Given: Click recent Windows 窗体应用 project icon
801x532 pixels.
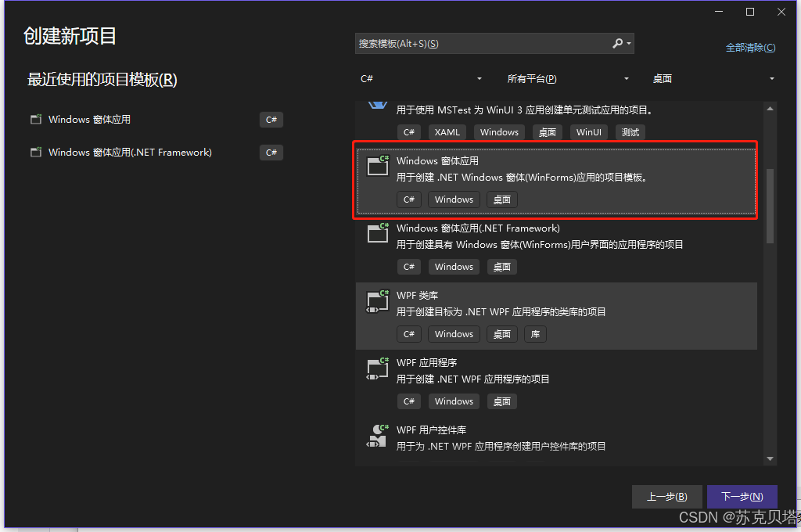Looking at the screenshot, I should point(36,120).
